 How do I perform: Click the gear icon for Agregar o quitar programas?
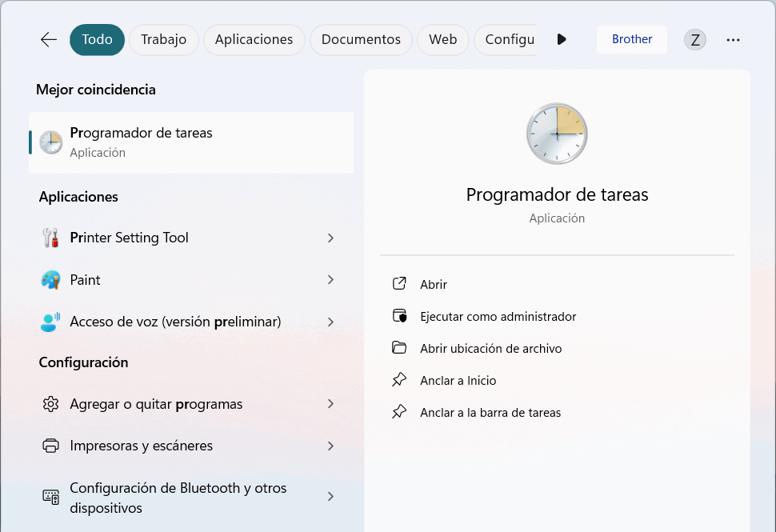click(x=50, y=404)
